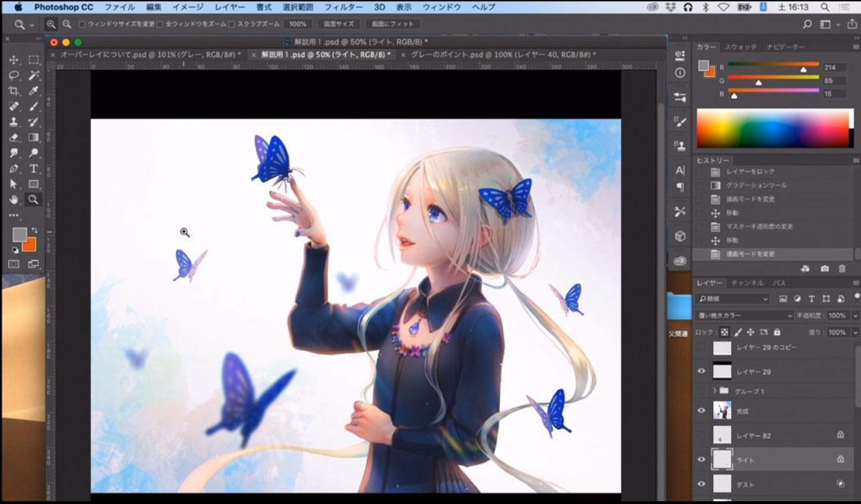Pick the Hand tool

(14, 199)
